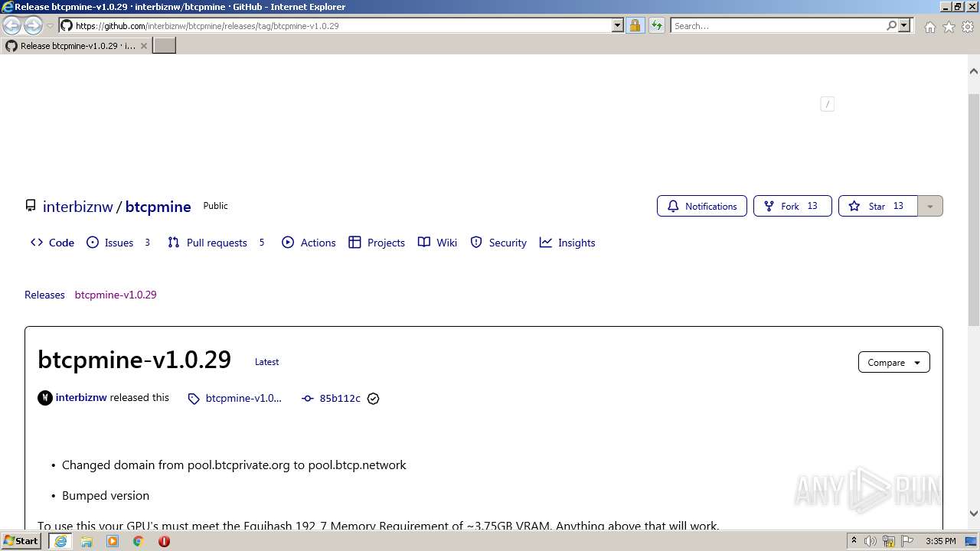980x551 pixels.
Task: Open interbiznw author link in release
Action: tap(81, 398)
